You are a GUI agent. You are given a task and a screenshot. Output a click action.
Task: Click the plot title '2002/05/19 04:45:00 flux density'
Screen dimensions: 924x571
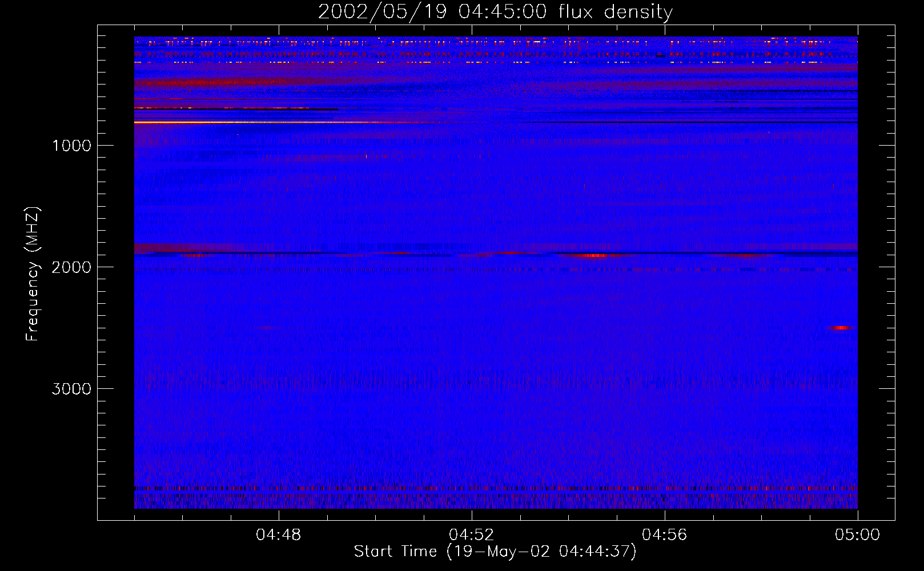(495, 11)
